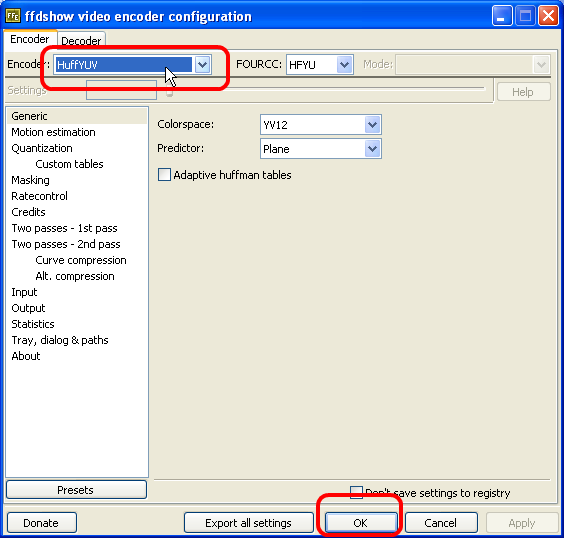
Task: Click Export all settings button
Action: tap(249, 523)
